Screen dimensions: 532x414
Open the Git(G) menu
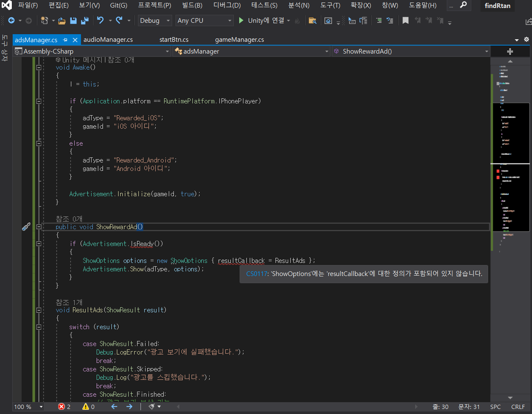(119, 5)
